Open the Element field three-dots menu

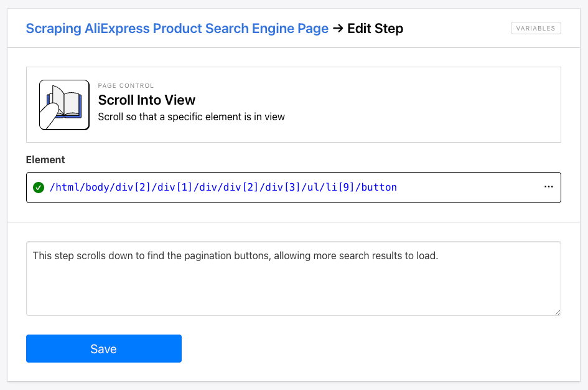[x=548, y=187]
